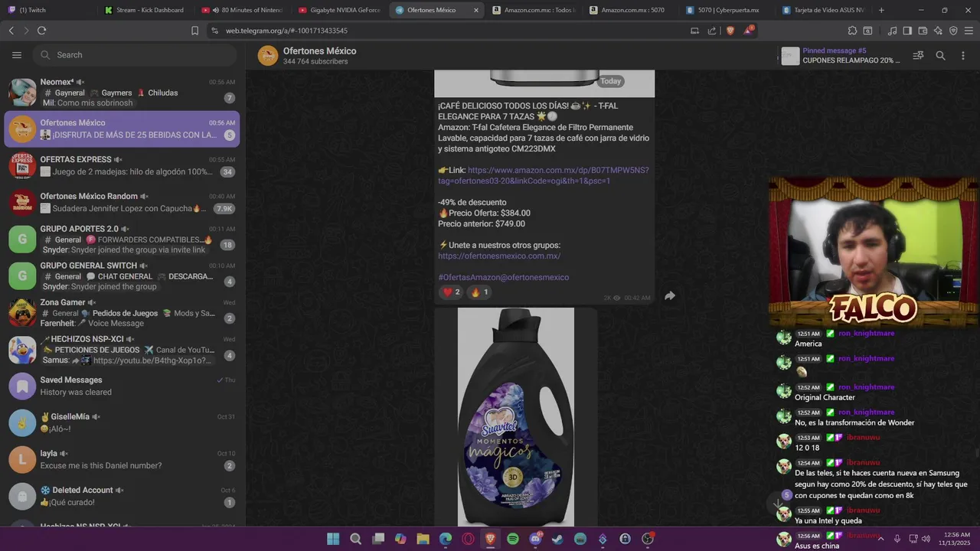The image size is (980, 551).
Task: Open Microsoft Edge from the taskbar
Action: pos(446,539)
